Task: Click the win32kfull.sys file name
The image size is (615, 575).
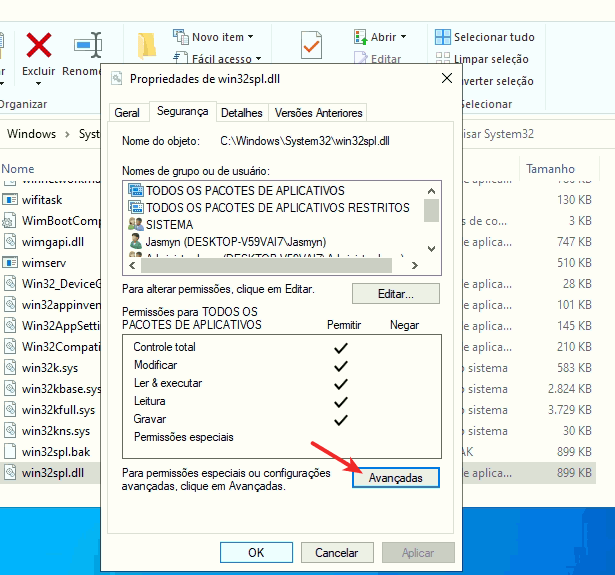Action: [x=58, y=410]
